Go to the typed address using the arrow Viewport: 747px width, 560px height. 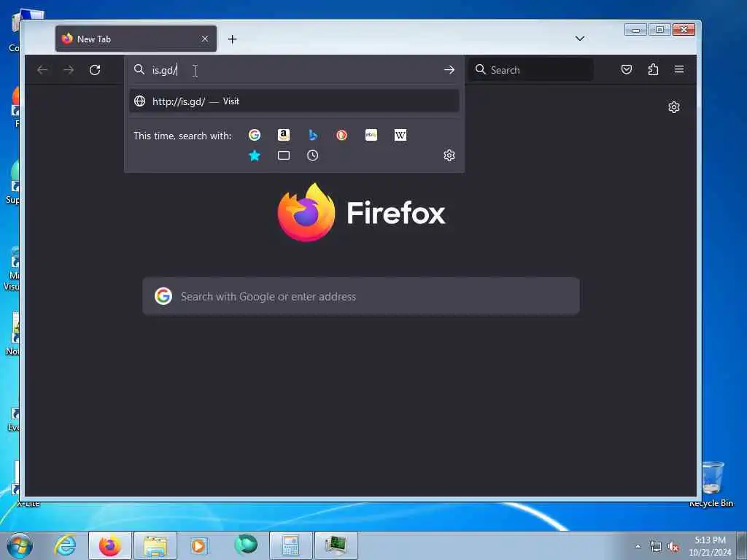point(449,70)
